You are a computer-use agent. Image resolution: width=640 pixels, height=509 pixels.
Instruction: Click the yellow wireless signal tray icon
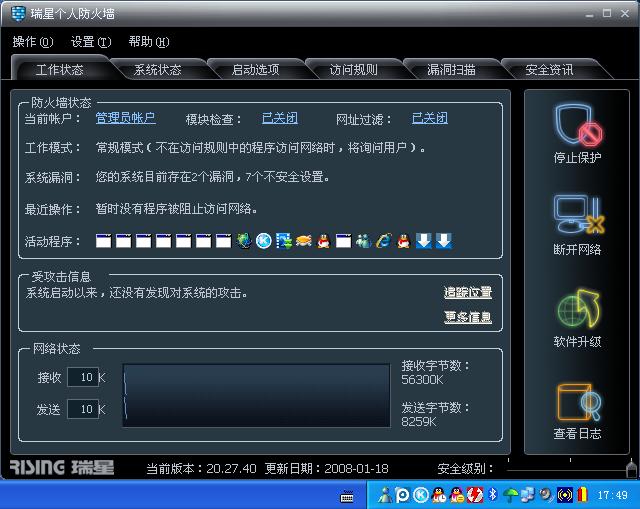(564, 495)
